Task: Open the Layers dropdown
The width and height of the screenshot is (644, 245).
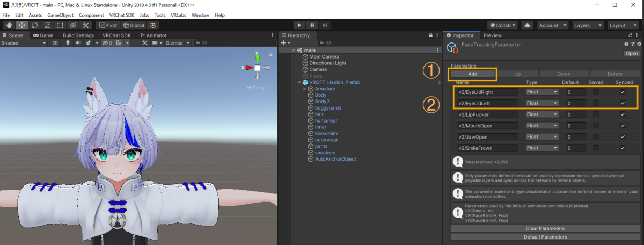Action: pyautogui.click(x=588, y=25)
